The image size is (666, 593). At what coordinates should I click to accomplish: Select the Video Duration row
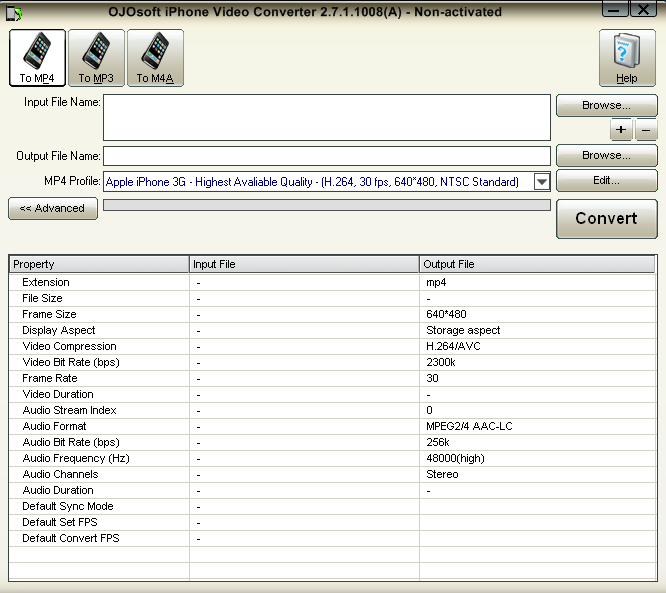click(333, 395)
